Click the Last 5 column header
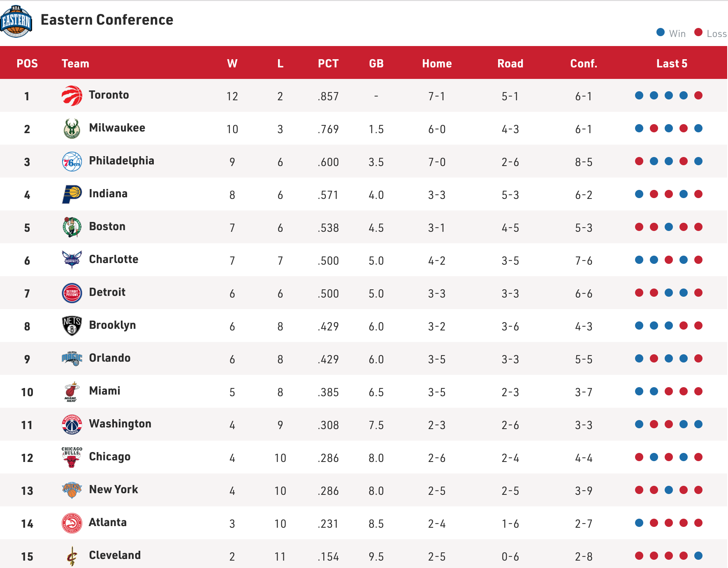The image size is (728, 568). [x=672, y=63]
